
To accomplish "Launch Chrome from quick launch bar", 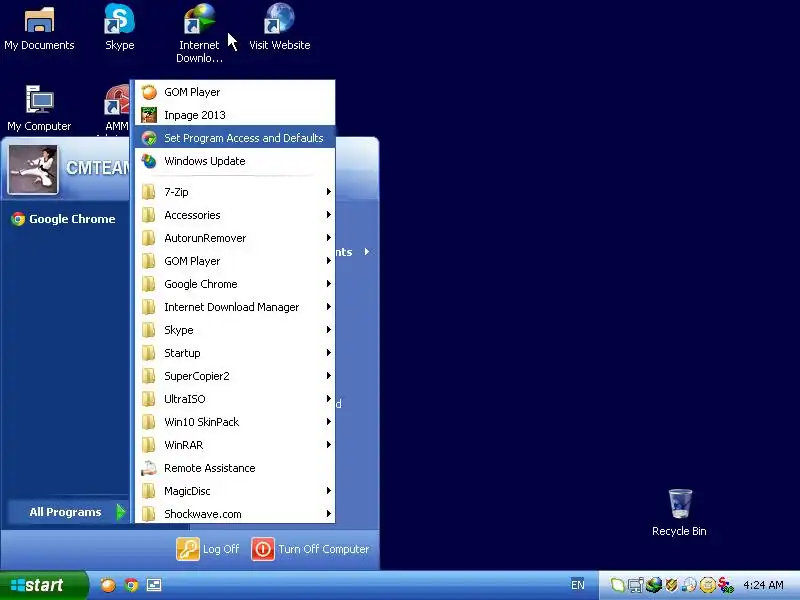I will (x=131, y=585).
